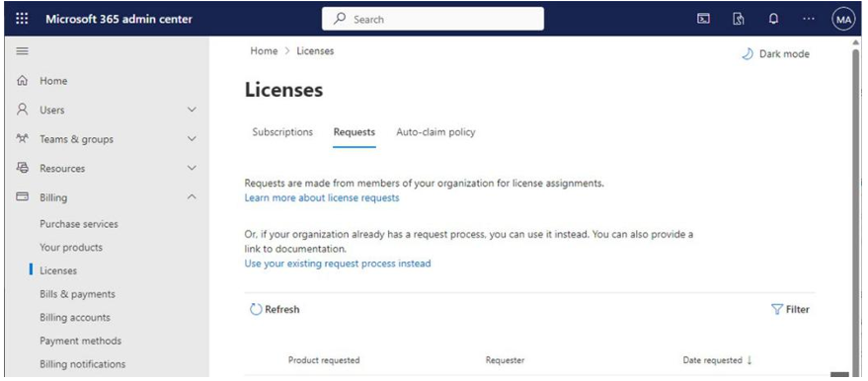Switch to the Subscriptions tab

click(282, 132)
